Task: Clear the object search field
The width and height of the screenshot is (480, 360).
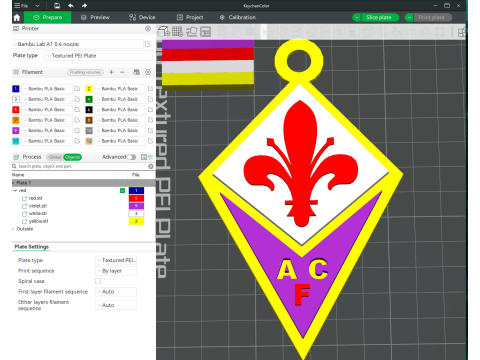Action: click(x=151, y=166)
